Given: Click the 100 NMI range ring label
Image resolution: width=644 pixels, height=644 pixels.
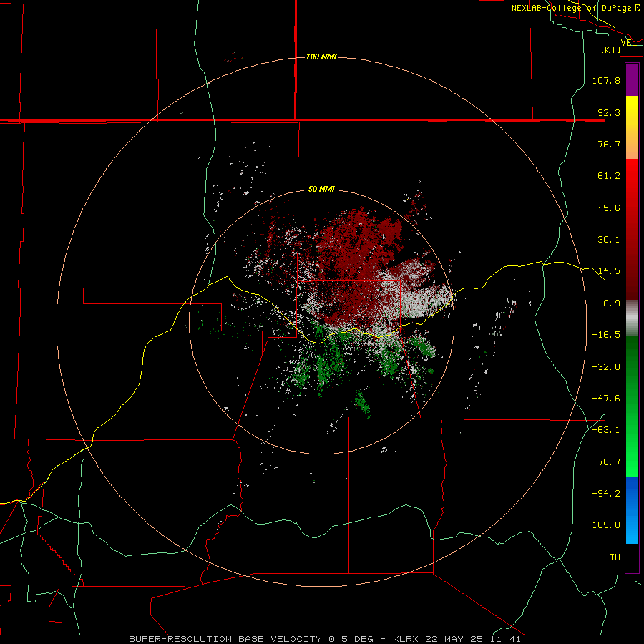Looking at the screenshot, I should coord(321,57).
